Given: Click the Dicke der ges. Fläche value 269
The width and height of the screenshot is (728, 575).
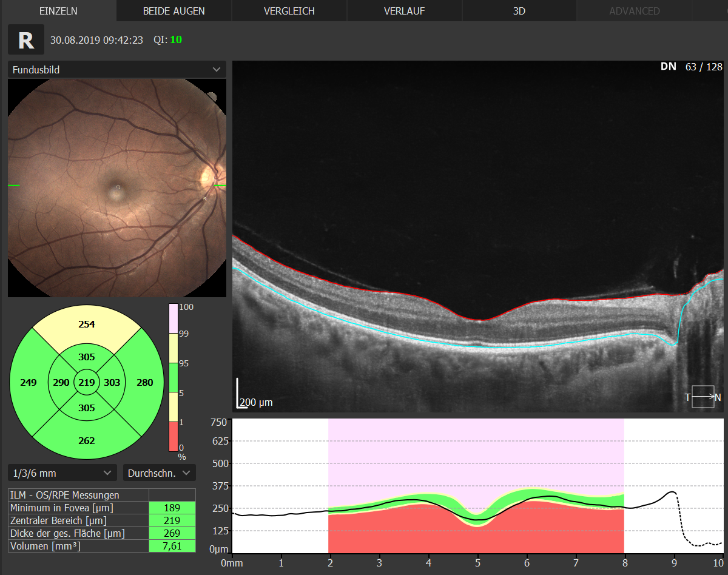Looking at the screenshot, I should [x=172, y=533].
